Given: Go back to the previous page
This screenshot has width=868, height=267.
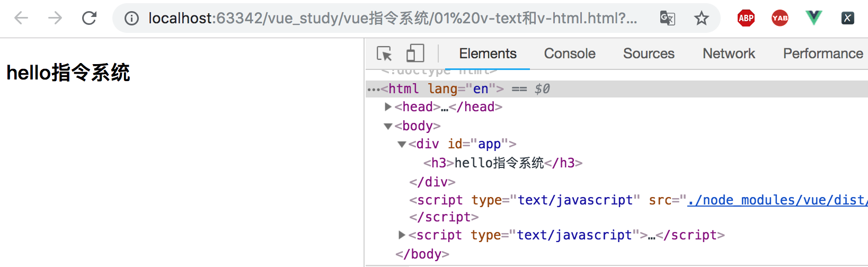Looking at the screenshot, I should (21, 18).
